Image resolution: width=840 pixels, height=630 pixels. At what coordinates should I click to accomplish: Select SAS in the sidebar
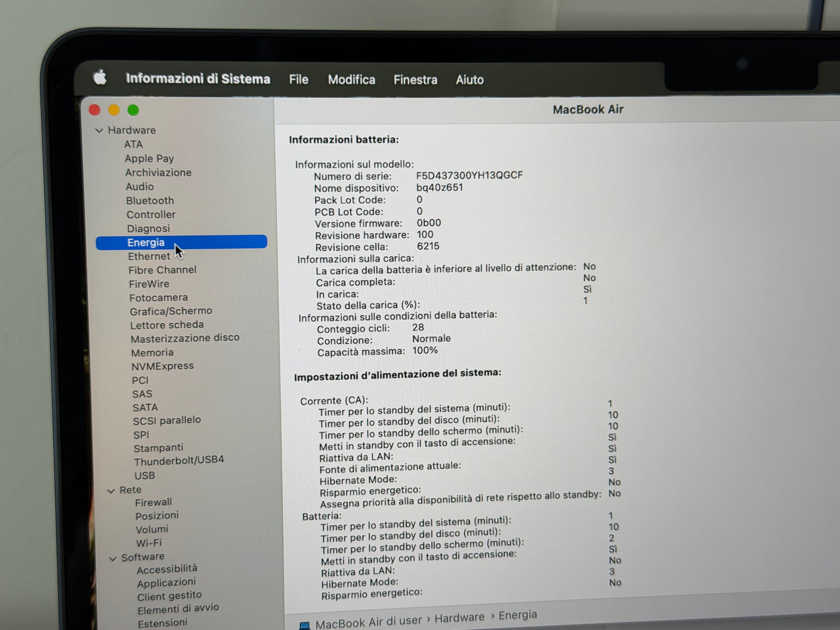click(x=142, y=394)
